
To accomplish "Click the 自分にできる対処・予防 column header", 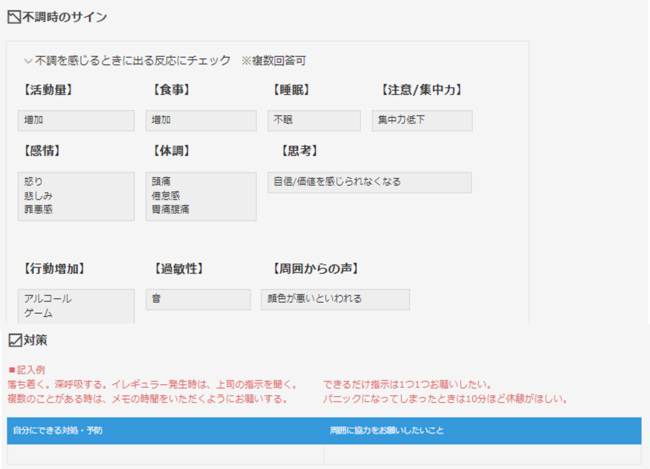I will pyautogui.click(x=57, y=430).
